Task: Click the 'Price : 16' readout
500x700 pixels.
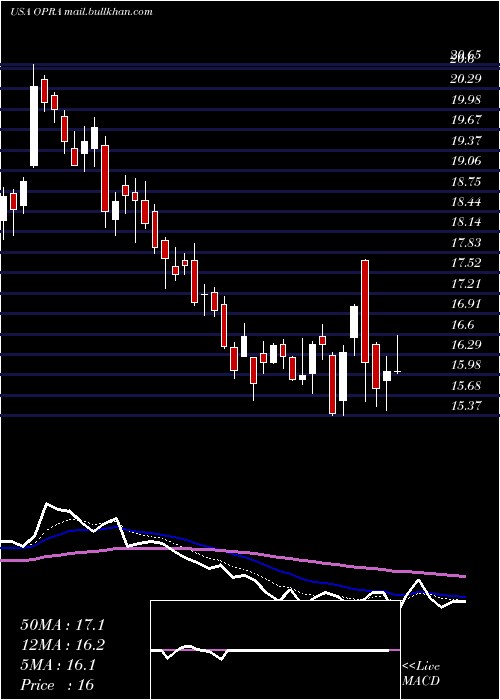Action: [57, 685]
